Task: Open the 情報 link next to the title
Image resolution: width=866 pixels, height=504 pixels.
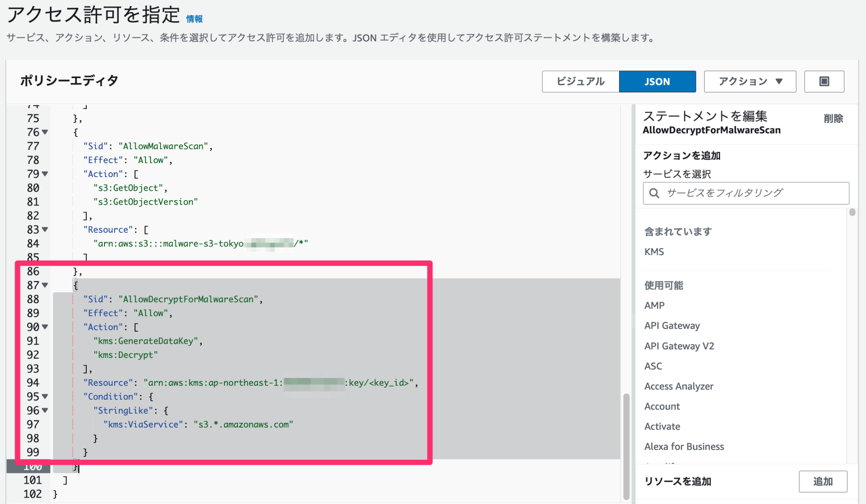Action: tap(194, 19)
